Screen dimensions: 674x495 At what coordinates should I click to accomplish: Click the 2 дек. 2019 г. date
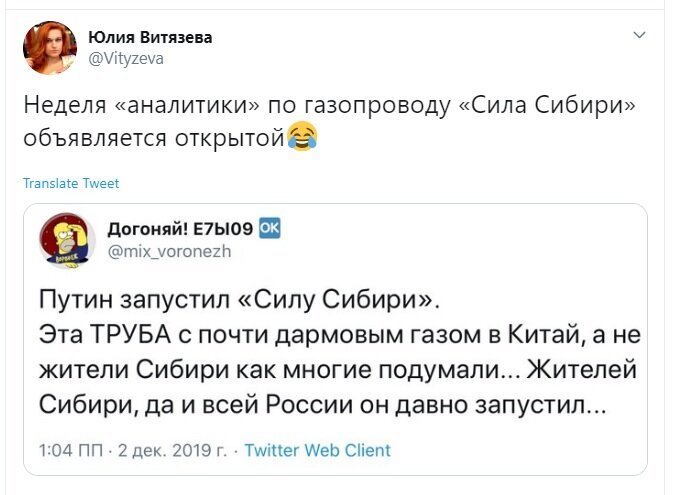pos(172,450)
